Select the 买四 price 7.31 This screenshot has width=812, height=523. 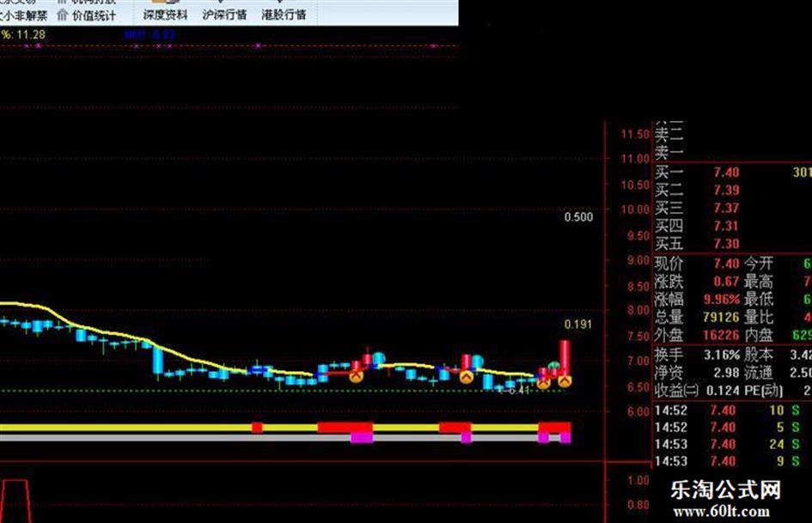[x=727, y=226]
